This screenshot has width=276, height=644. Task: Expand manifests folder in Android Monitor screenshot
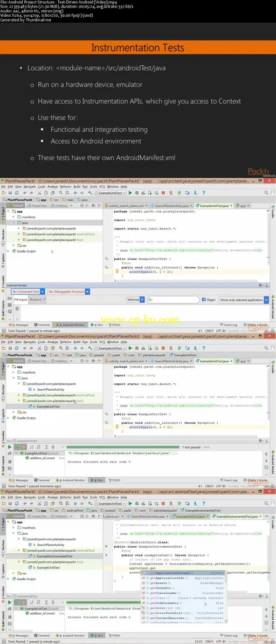coord(13,217)
